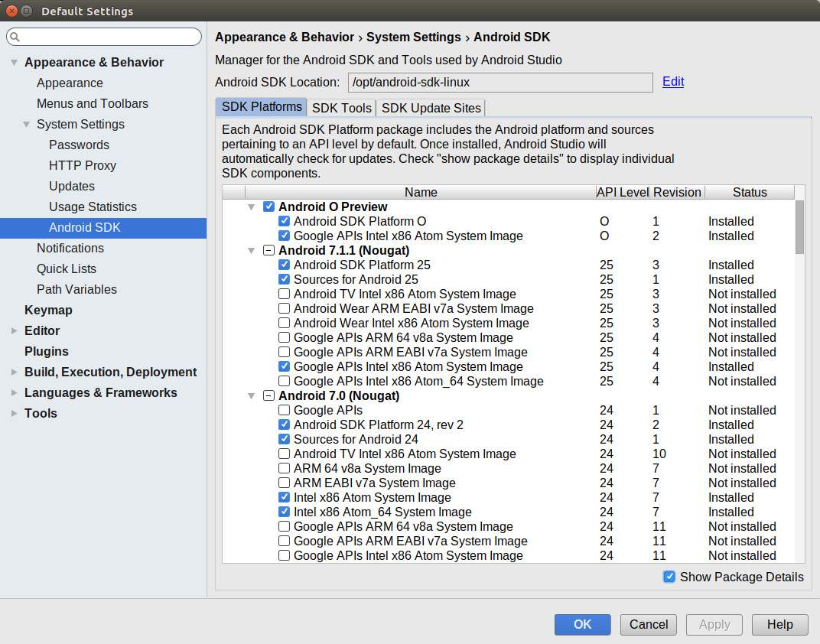Check ARM 64 v8a System Image checkbox
The height and width of the screenshot is (644, 820).
point(284,468)
